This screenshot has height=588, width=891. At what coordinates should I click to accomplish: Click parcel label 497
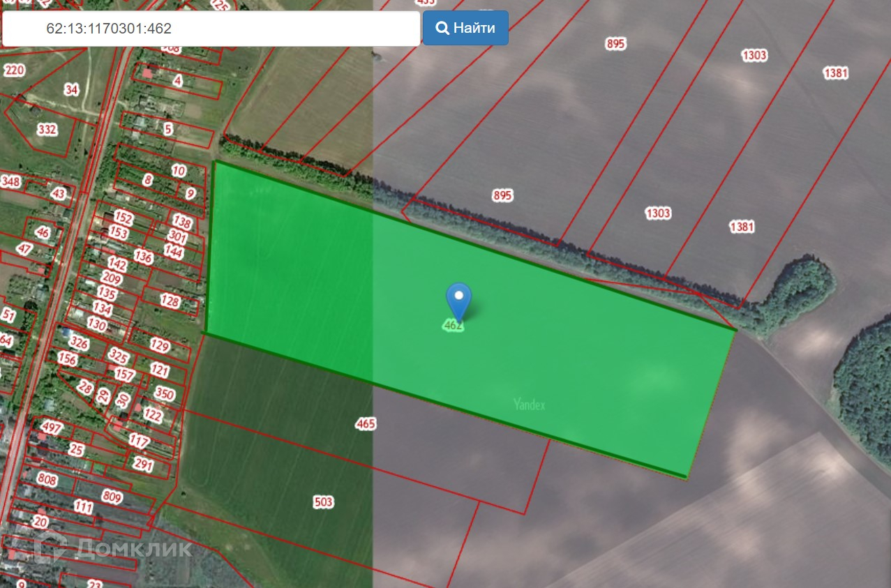(52, 428)
